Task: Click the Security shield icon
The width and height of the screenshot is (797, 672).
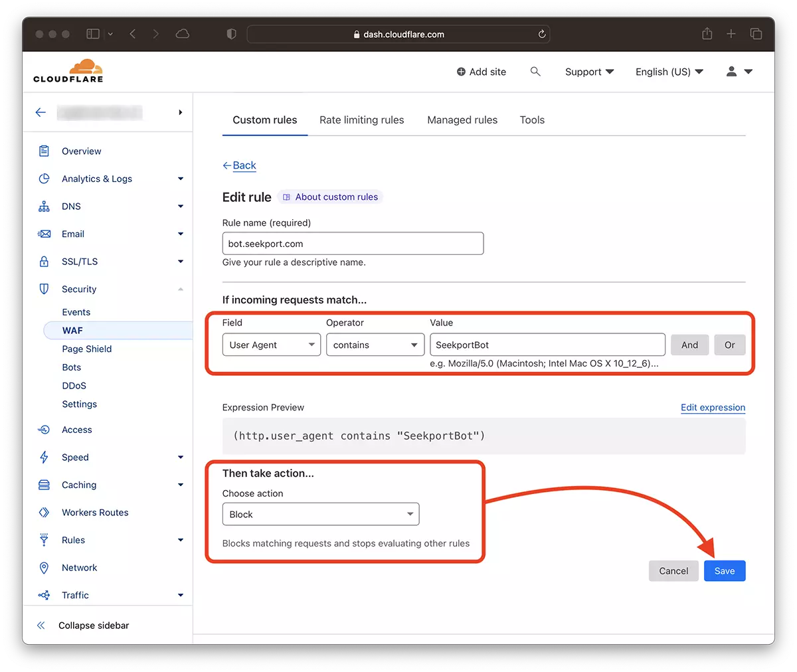Action: (44, 289)
